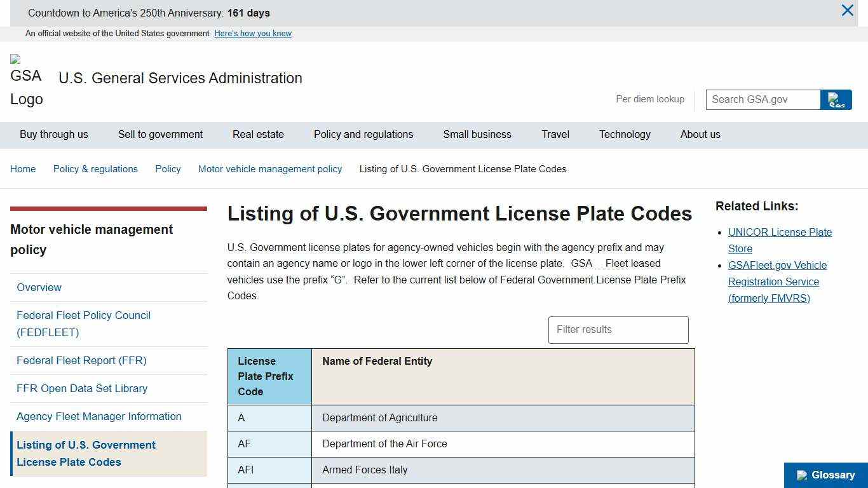
Task: Open Motor vehicle management policy breadcrumb link
Action: [x=269, y=168]
